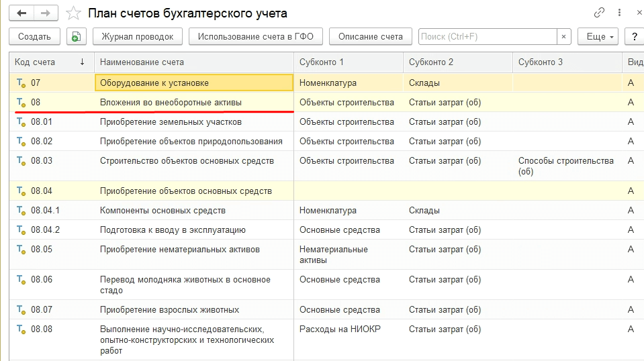Viewport: 644px width, 361px height.
Task: Add the page to favorites with the star
Action: pyautogui.click(x=75, y=13)
